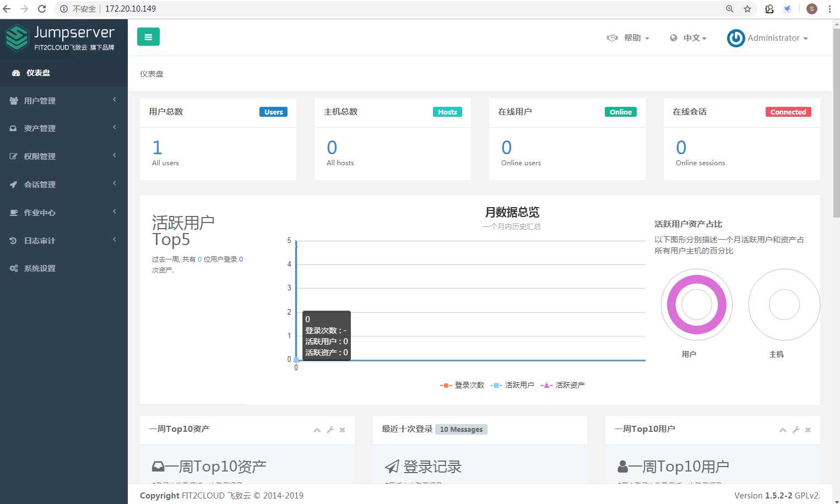Click the browser back arrow
This screenshot has width=840, height=504.
pyautogui.click(x=7, y=9)
